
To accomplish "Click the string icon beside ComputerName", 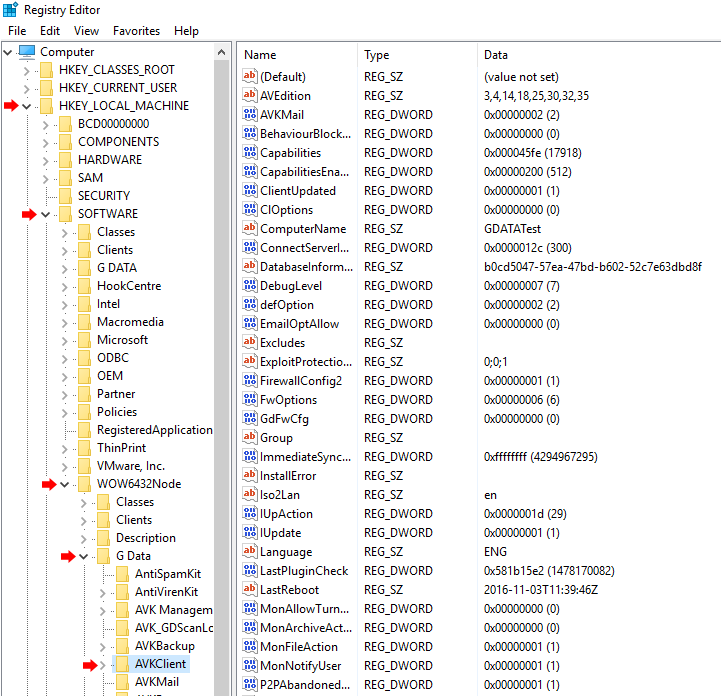I will click(250, 228).
